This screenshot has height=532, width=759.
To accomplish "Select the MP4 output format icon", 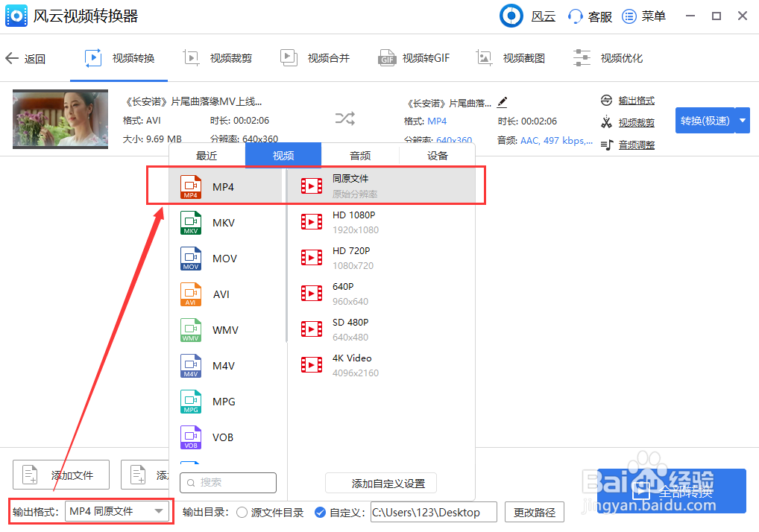I will tap(190, 187).
